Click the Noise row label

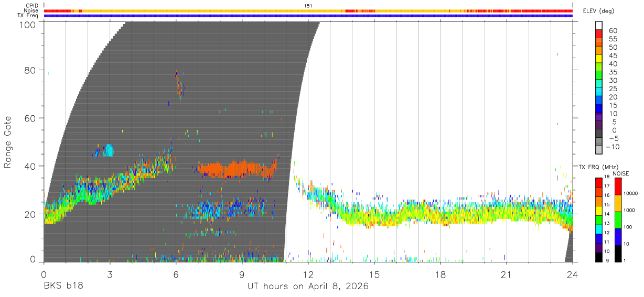tap(31, 10)
